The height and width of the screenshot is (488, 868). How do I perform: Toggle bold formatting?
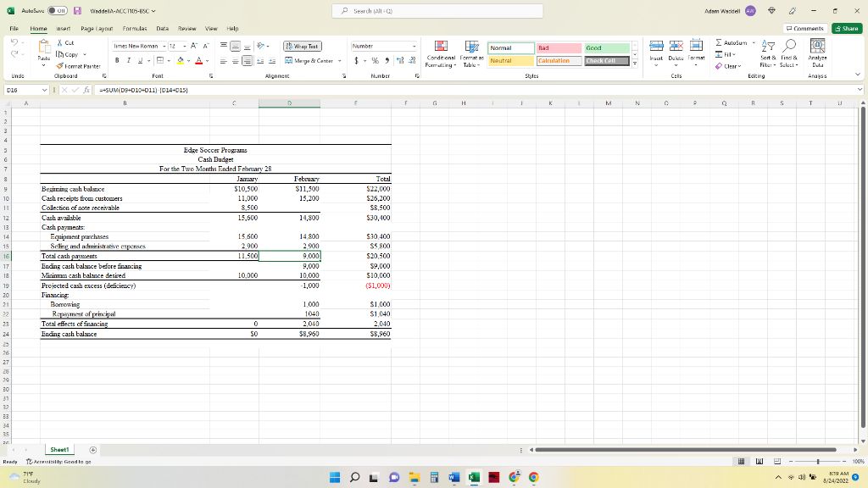coord(117,60)
